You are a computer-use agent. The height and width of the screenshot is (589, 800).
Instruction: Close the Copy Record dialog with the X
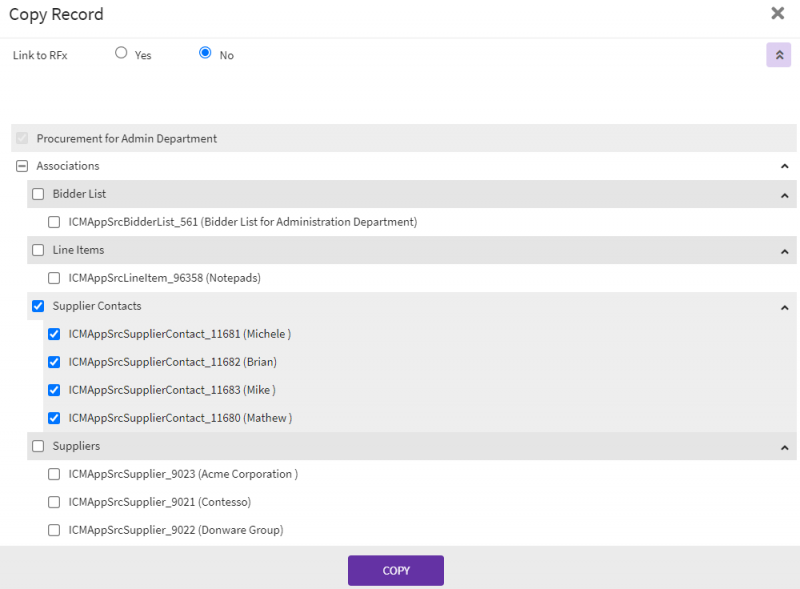[777, 14]
